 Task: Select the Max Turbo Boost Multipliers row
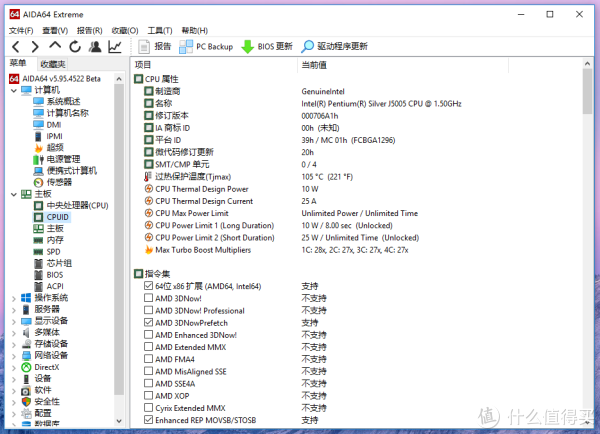click(x=276, y=250)
